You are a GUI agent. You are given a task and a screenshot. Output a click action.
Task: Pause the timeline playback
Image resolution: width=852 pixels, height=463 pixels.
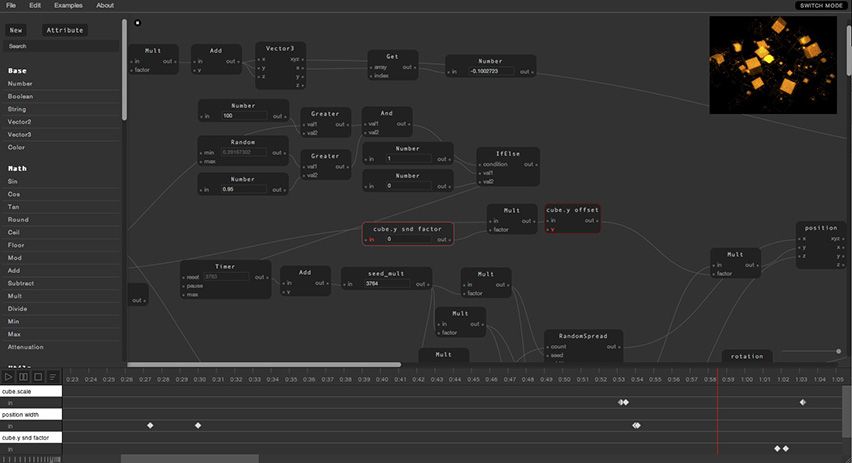click(23, 377)
